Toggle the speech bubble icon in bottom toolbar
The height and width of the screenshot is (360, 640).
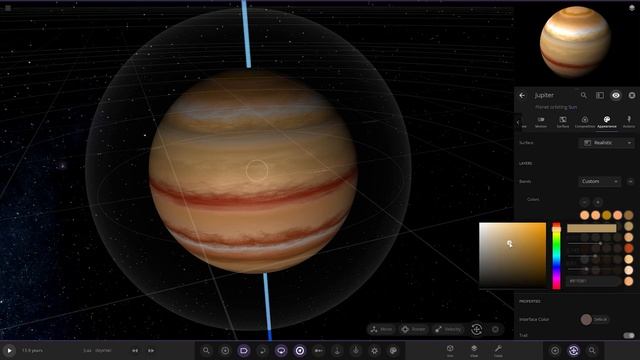coord(281,350)
